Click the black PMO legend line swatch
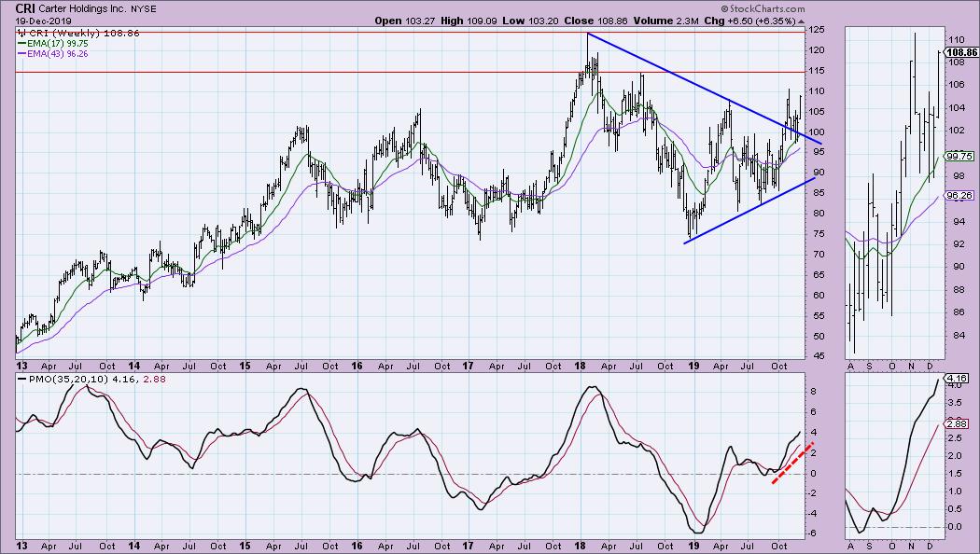 (21, 379)
